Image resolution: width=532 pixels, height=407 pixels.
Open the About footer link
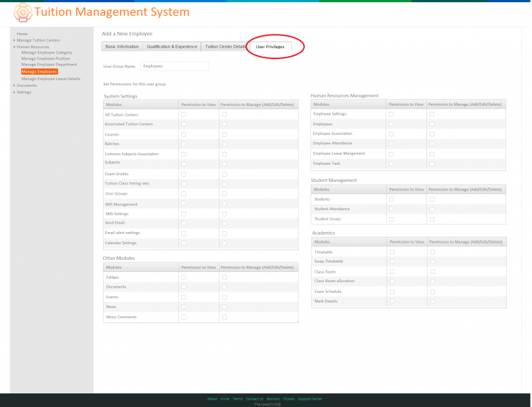212,399
